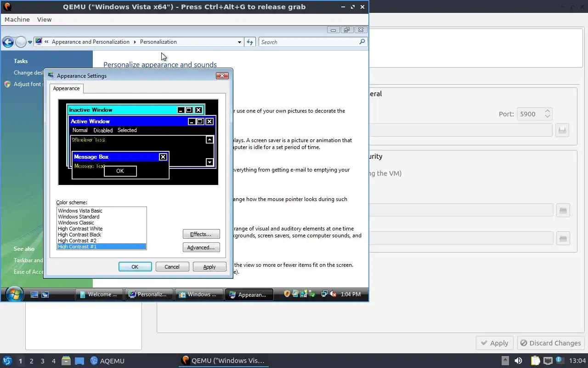Screen dimensions: 588x368
Task: Click Switch between windows quick launch icon
Action: (45, 294)
